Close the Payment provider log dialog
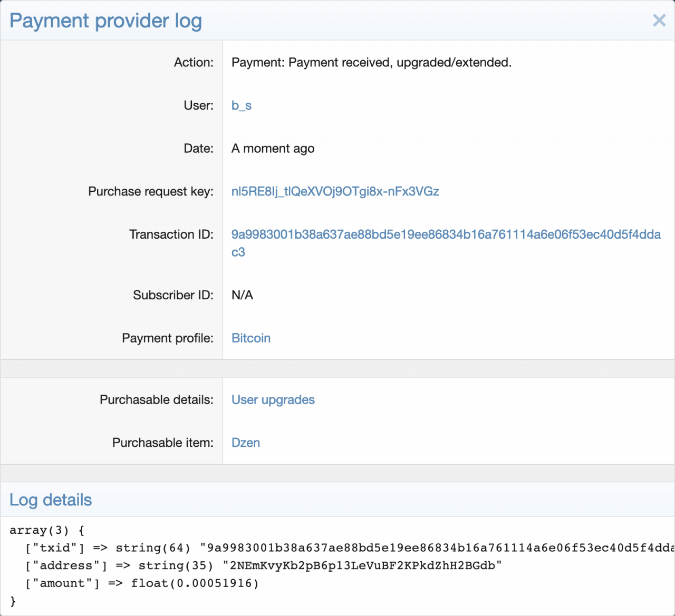The image size is (675, 616). coord(659,21)
